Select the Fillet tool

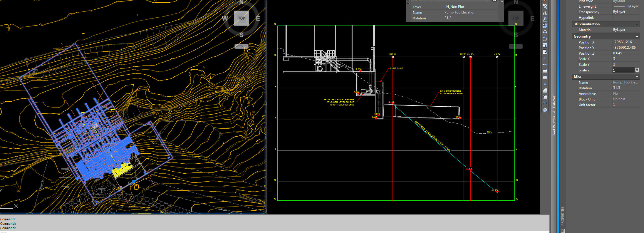click(545, 97)
